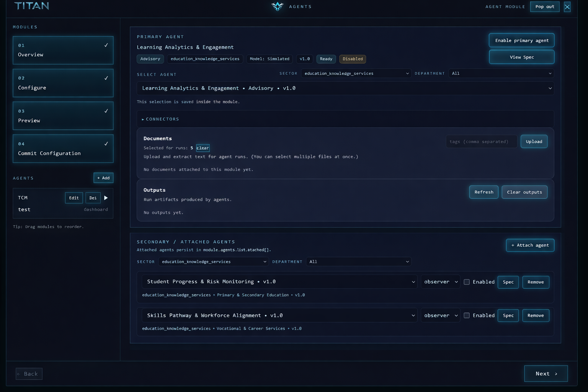588x392 pixels.
Task: Open the primary agent Sector dropdown
Action: coord(356,73)
